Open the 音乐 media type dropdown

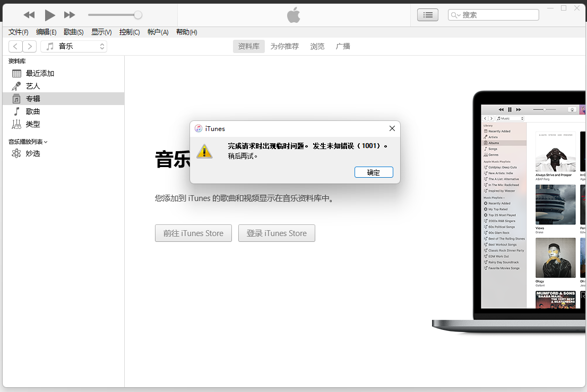[74, 47]
